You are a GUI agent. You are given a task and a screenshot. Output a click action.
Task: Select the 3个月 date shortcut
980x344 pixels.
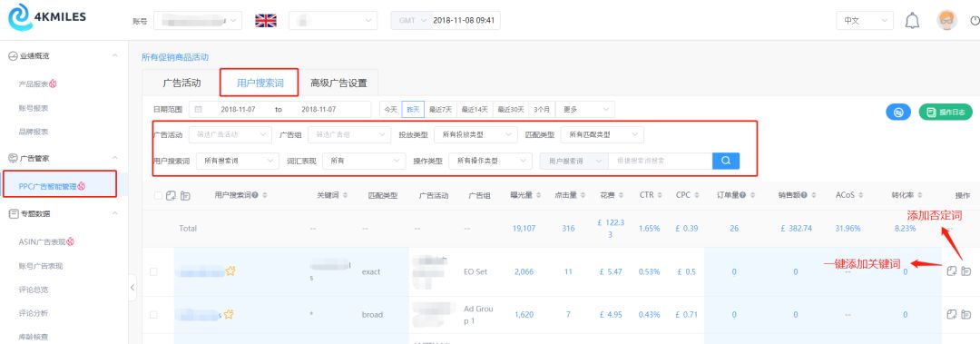542,109
